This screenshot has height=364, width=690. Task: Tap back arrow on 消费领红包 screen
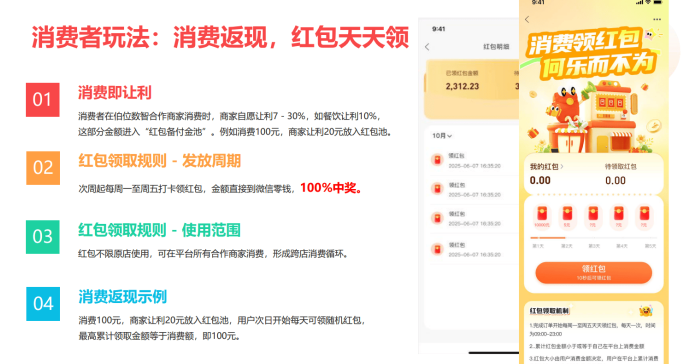[527, 19]
